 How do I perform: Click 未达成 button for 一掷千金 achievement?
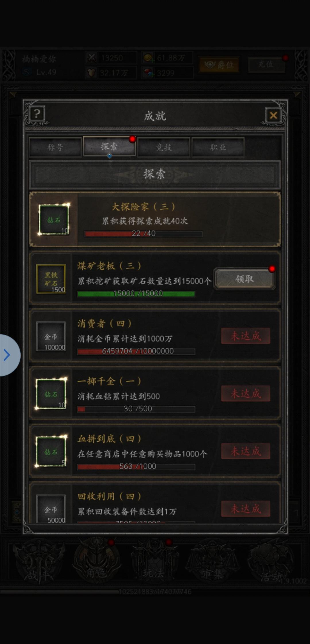click(246, 393)
